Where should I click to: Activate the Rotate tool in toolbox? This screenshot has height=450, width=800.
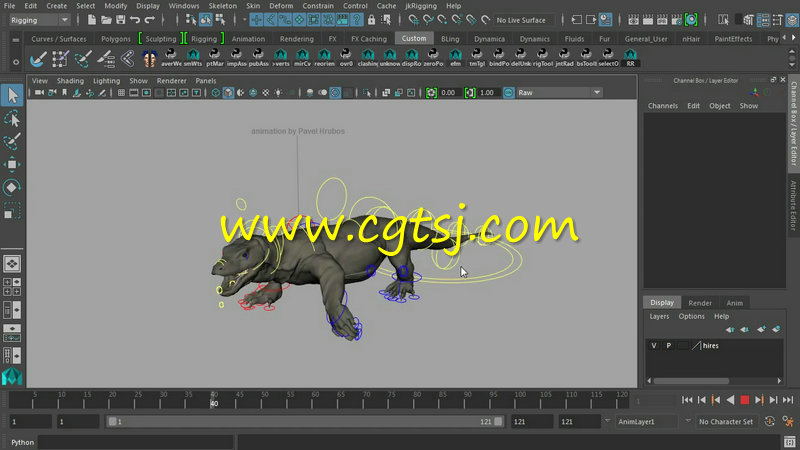pyautogui.click(x=12, y=187)
